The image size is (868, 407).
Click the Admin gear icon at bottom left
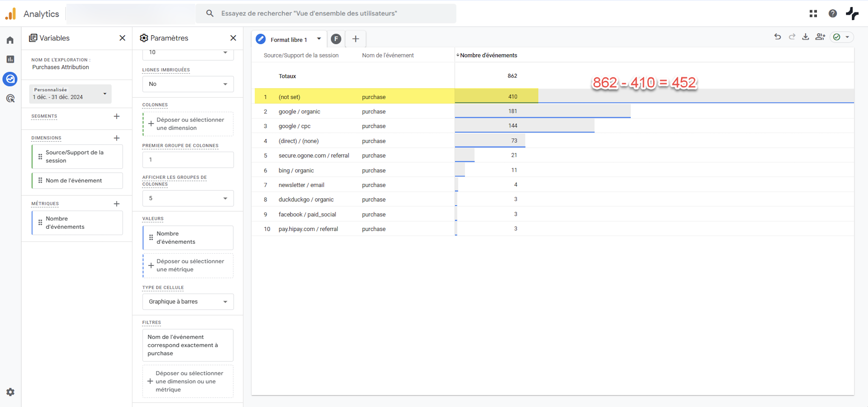[x=10, y=392]
